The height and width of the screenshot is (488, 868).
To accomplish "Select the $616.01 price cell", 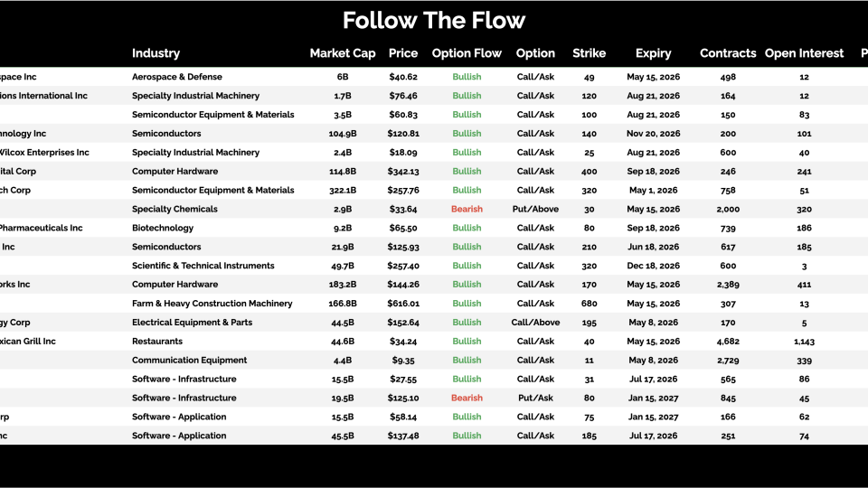I will pos(403,304).
